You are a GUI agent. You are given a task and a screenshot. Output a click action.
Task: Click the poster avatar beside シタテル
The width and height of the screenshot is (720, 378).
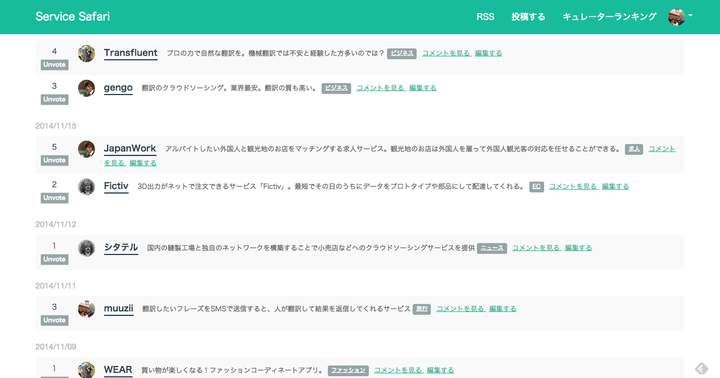pos(86,248)
